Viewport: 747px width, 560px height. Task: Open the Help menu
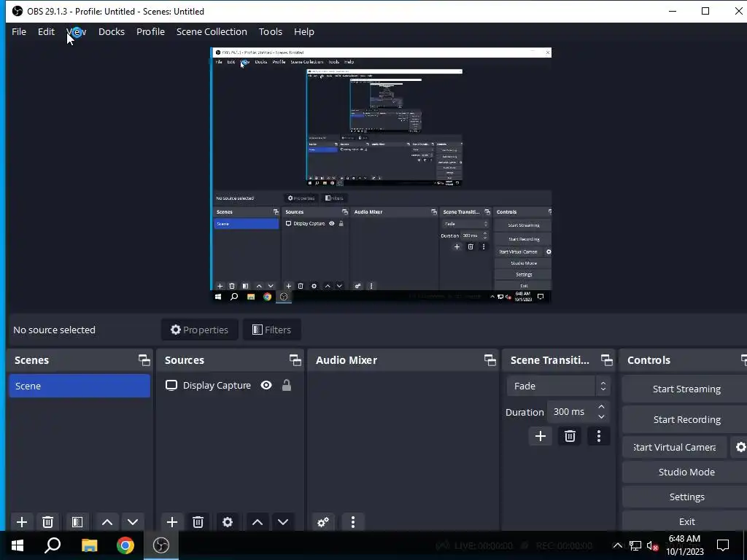(304, 31)
